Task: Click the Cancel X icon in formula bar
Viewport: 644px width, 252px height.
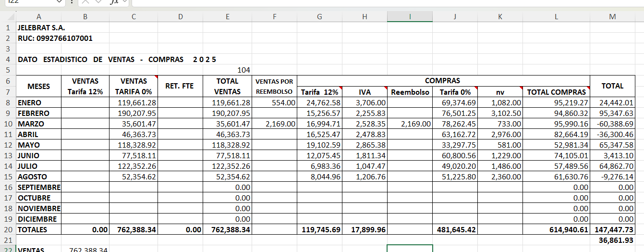Action: pyautogui.click(x=85, y=2)
